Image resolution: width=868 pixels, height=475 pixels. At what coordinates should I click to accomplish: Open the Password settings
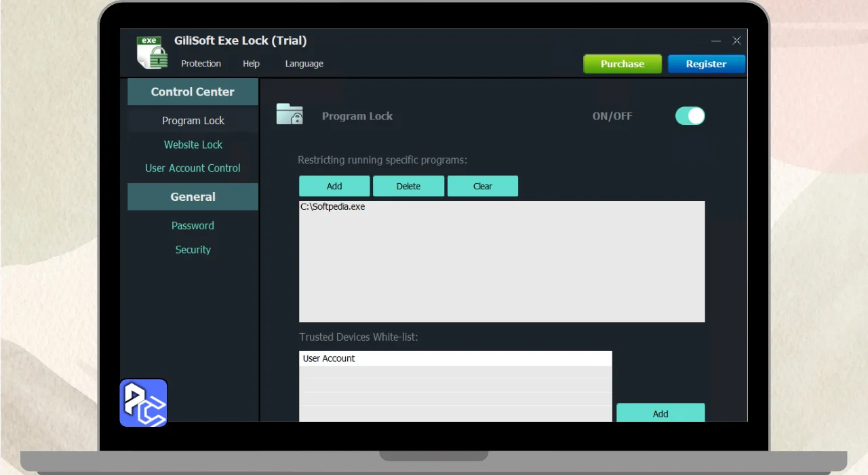point(193,226)
